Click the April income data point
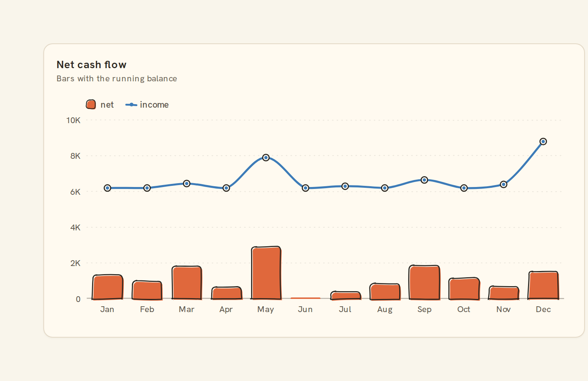The width and height of the screenshot is (588, 381). point(226,188)
